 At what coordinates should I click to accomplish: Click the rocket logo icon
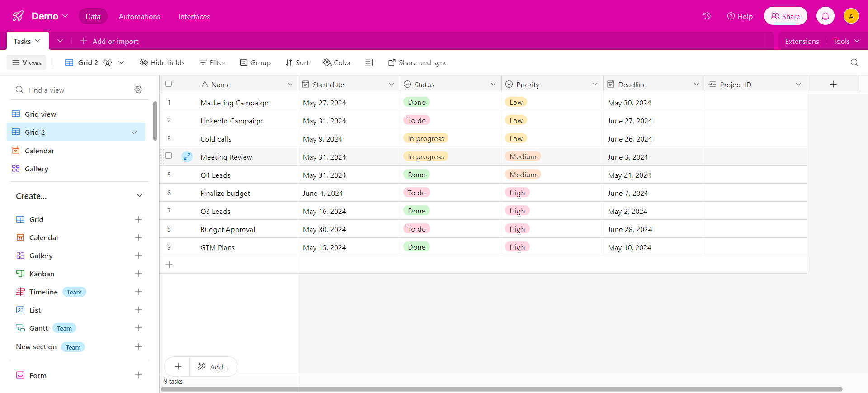18,16
